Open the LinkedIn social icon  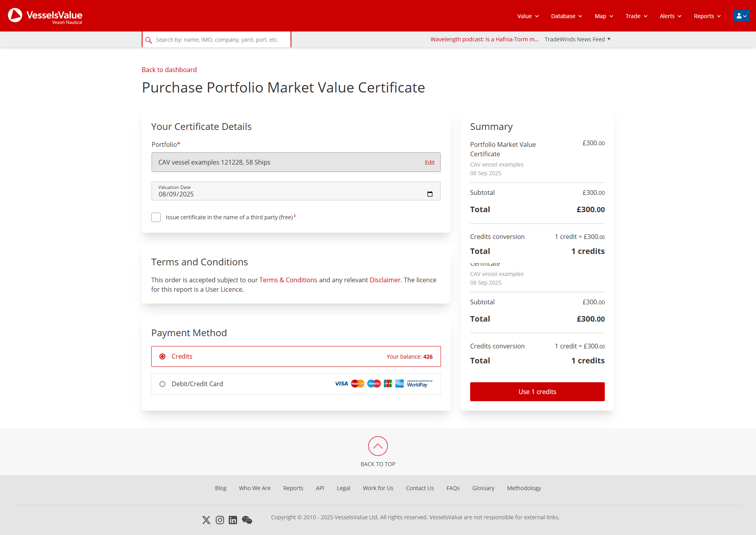pyautogui.click(x=233, y=520)
